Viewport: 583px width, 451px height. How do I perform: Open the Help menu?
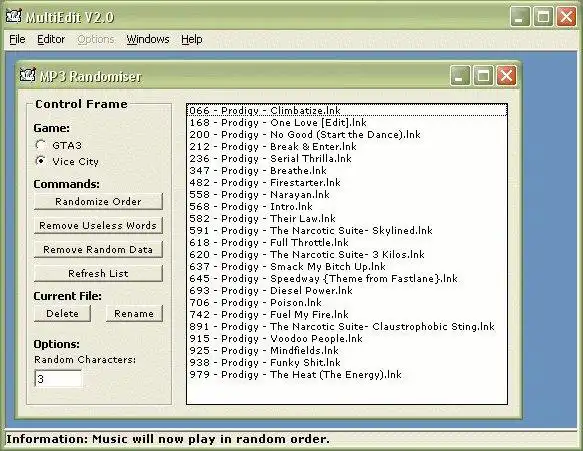192,39
